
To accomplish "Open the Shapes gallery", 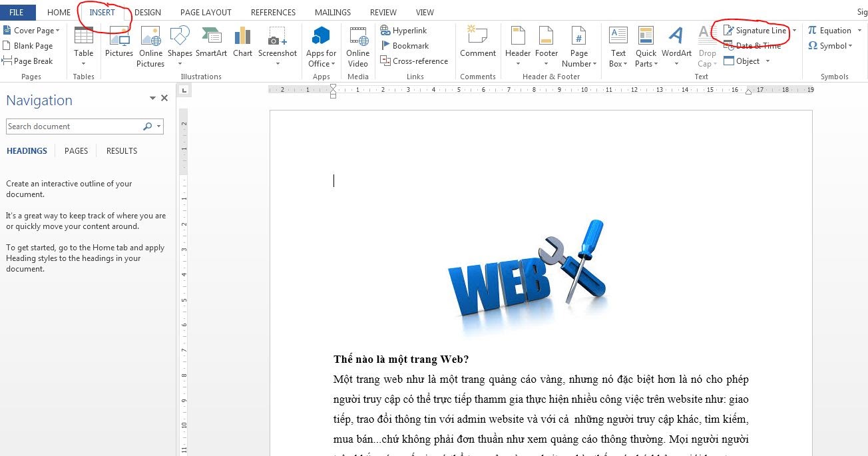I will click(180, 47).
